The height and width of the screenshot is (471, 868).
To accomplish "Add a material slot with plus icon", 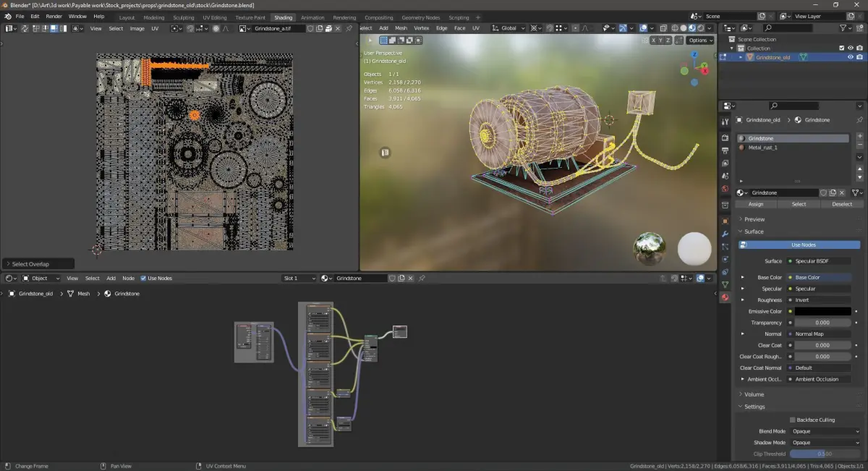I will point(859,136).
